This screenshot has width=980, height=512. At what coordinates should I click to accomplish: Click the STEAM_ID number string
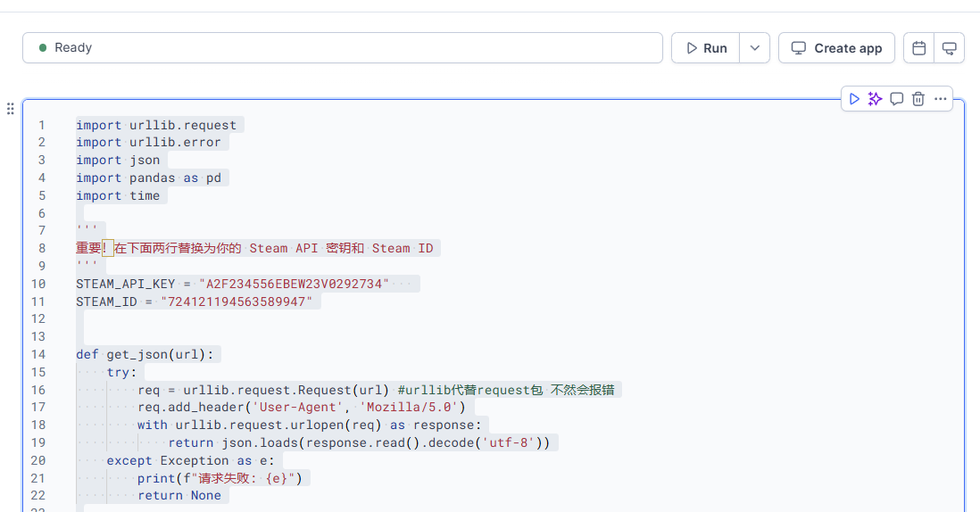tap(237, 301)
